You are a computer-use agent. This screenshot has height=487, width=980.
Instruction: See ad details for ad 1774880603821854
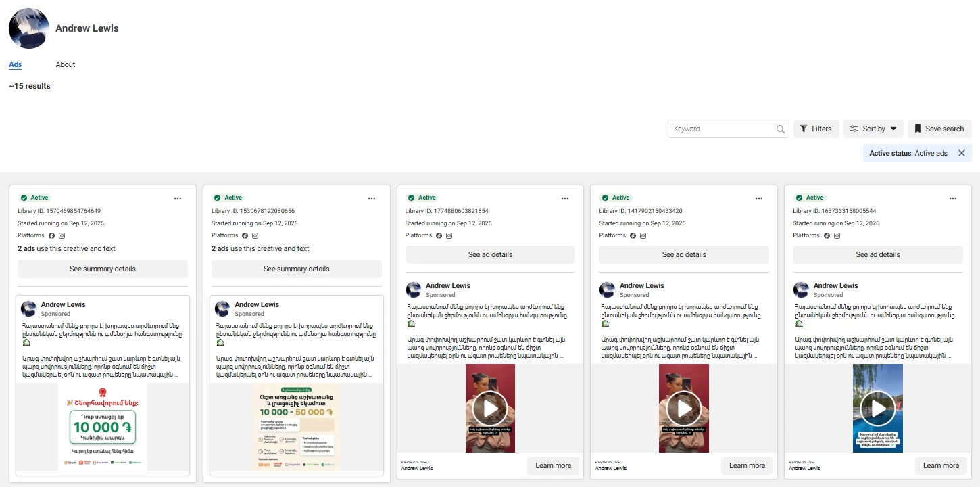tap(490, 254)
